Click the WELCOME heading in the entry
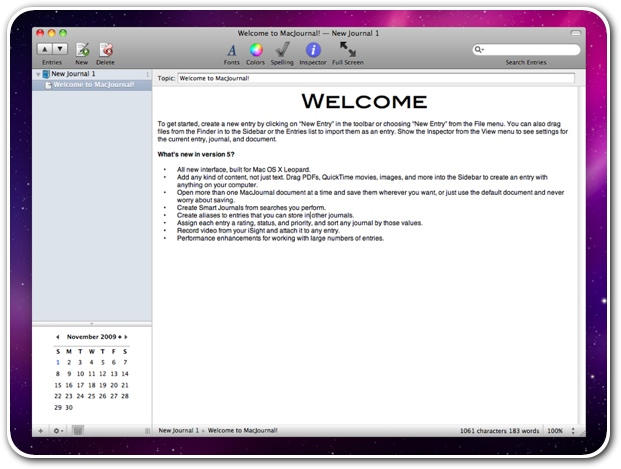Screen dimensions: 621x469 click(364, 101)
